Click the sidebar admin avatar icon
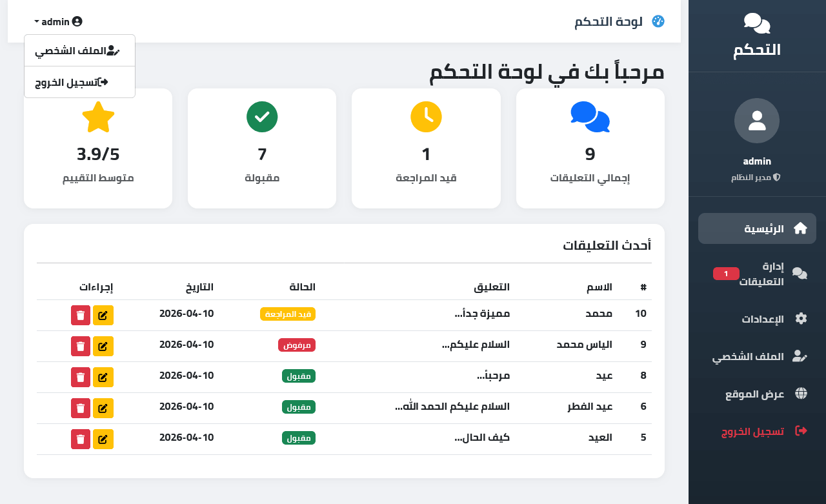The width and height of the screenshot is (826, 504). pyautogui.click(x=757, y=121)
